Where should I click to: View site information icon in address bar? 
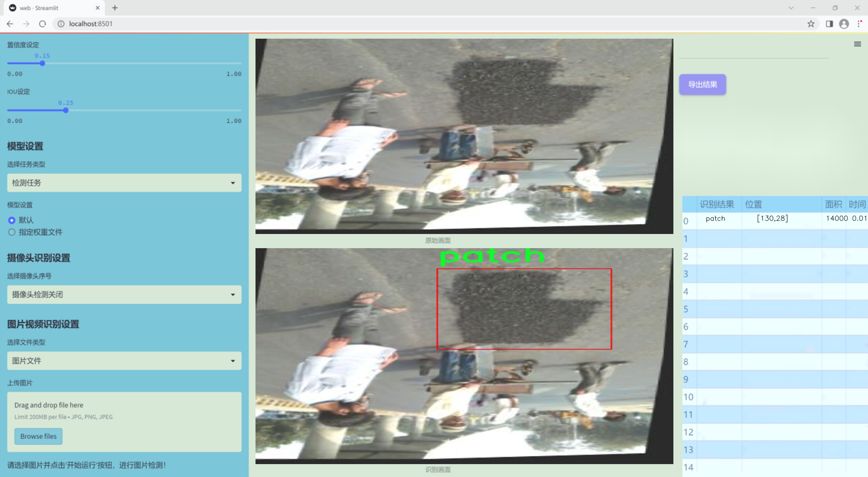(x=61, y=24)
